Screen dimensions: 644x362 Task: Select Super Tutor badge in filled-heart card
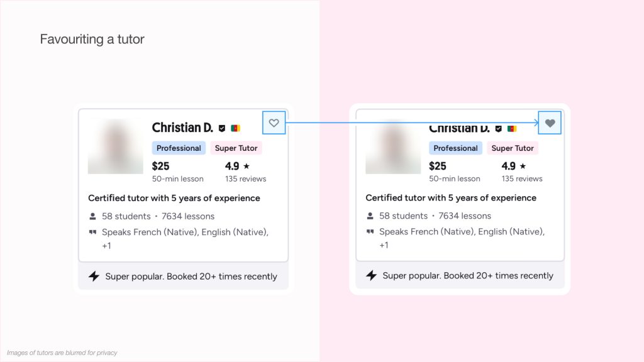(x=512, y=148)
